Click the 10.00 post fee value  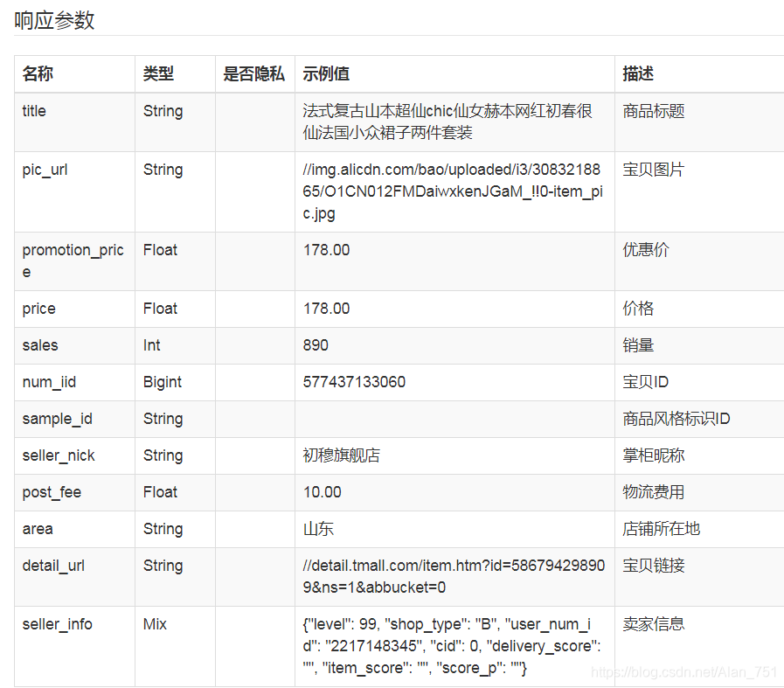322,492
